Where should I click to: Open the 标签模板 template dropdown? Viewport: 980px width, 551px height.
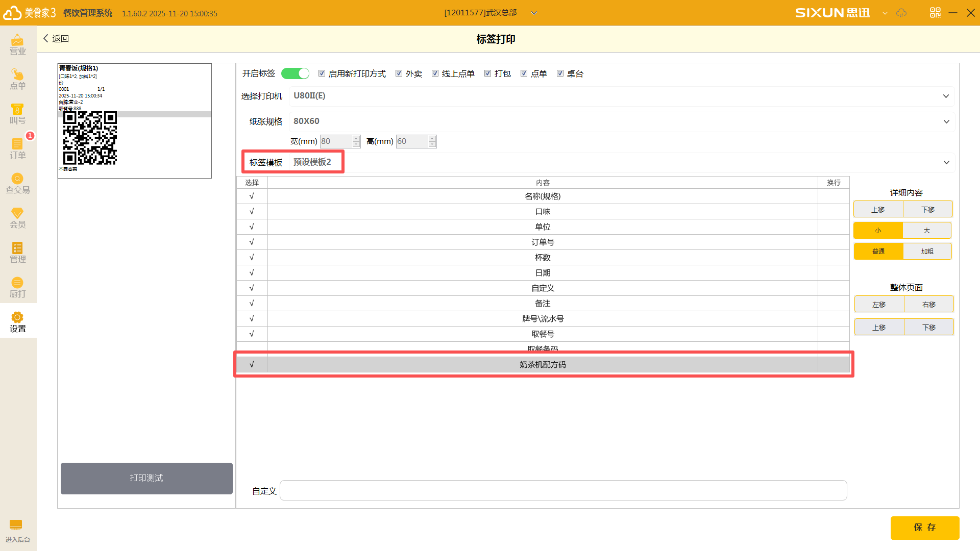click(945, 162)
